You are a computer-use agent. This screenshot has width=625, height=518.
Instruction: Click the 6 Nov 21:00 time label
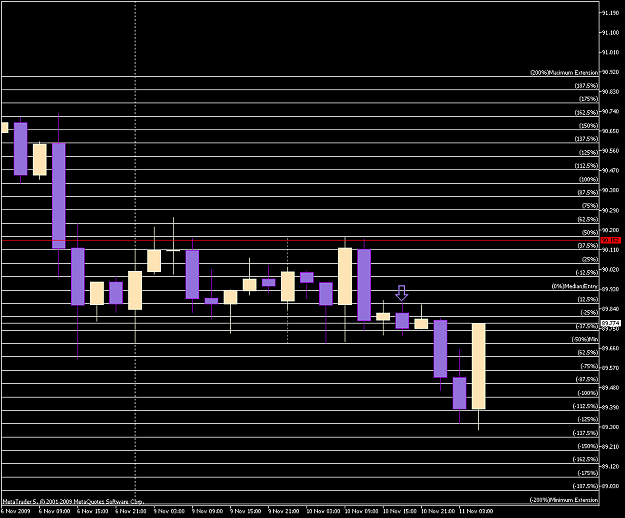point(131,511)
